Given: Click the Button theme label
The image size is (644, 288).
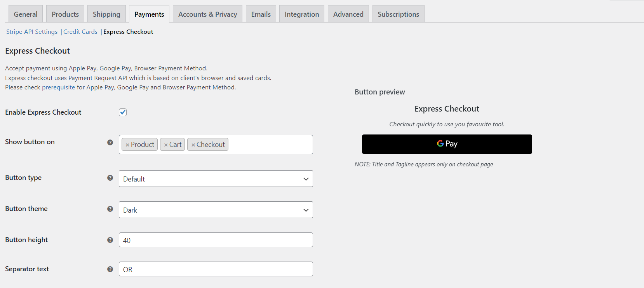Looking at the screenshot, I should [x=26, y=209].
